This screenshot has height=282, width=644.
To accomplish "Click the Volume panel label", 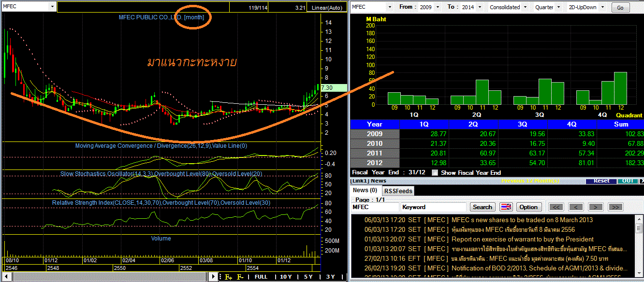I will (x=161, y=239).
